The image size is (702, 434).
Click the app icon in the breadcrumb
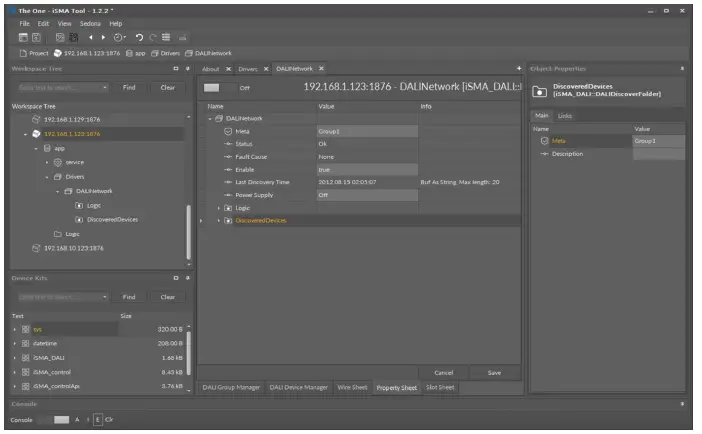click(129, 52)
